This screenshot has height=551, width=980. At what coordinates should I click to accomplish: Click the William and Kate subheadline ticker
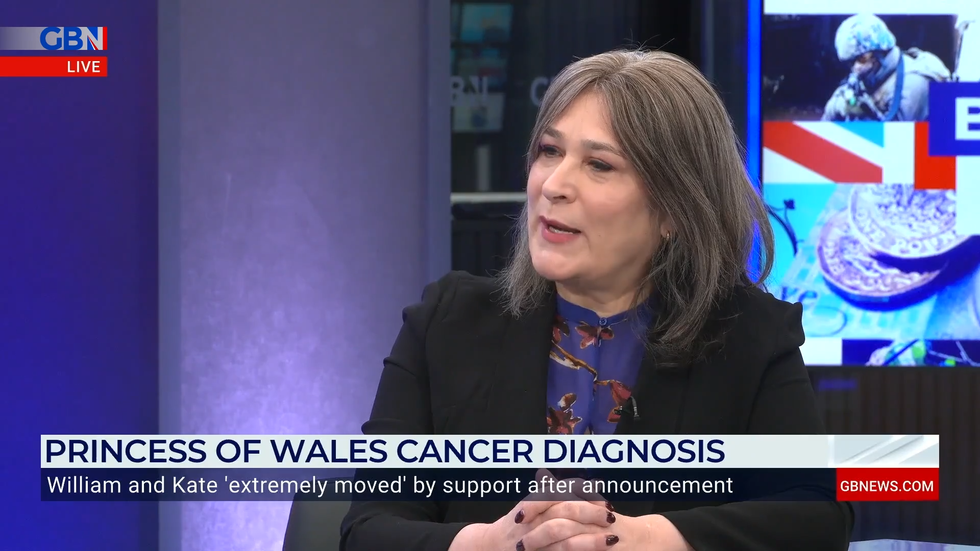point(390,485)
